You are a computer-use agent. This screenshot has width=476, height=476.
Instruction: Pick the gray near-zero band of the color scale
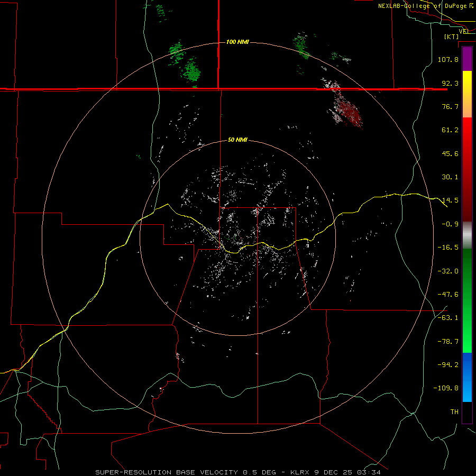click(467, 235)
